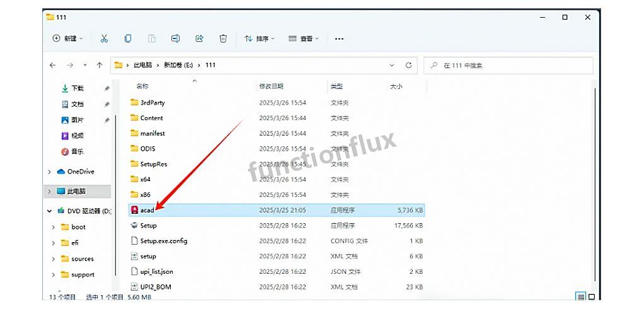Open the 新建 (New) dropdown
The image size is (644, 309).
pos(68,38)
